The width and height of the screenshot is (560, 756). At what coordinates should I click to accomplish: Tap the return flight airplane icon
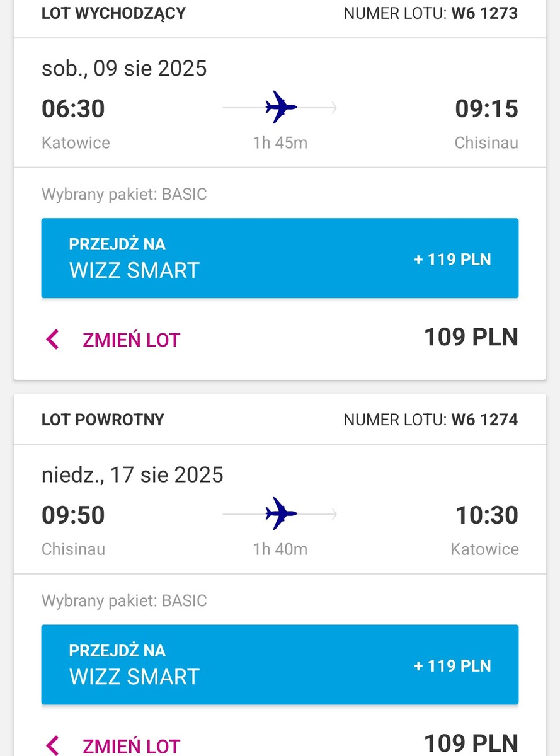point(281,513)
